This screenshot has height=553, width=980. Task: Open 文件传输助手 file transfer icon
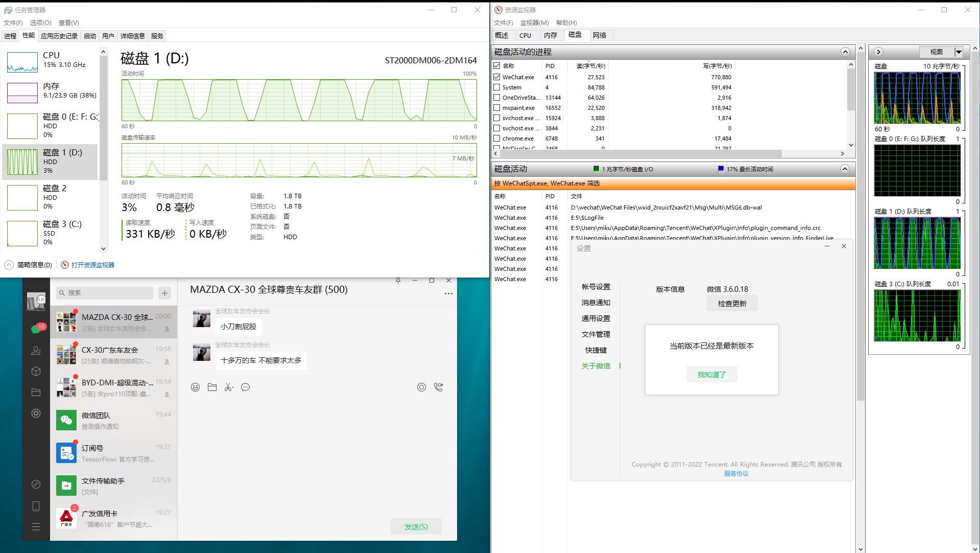(x=66, y=486)
